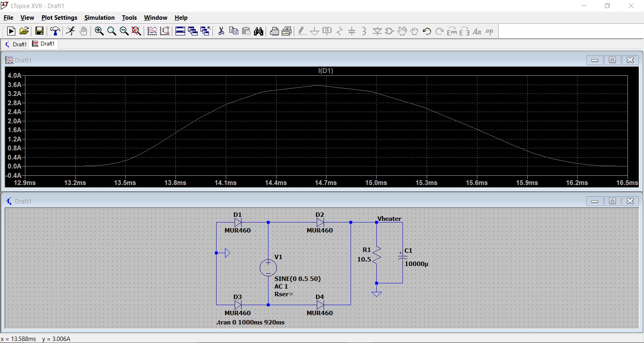Click the Undo arrow icon
644x343 pixels.
click(x=427, y=31)
